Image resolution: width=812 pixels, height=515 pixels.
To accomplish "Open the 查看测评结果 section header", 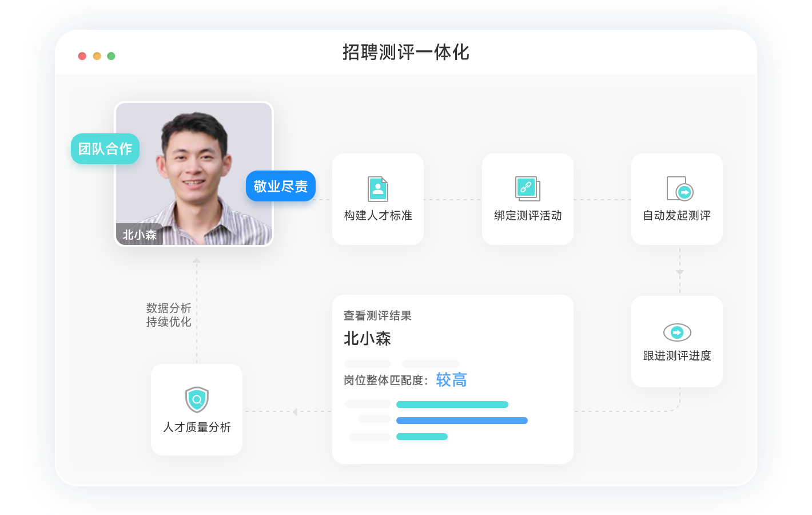I will pos(378,315).
